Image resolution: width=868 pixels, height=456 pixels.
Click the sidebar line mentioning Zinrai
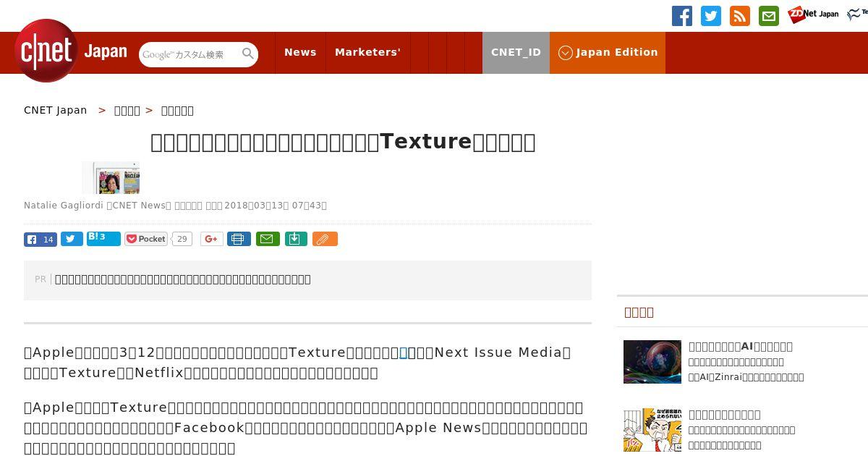tap(746, 377)
